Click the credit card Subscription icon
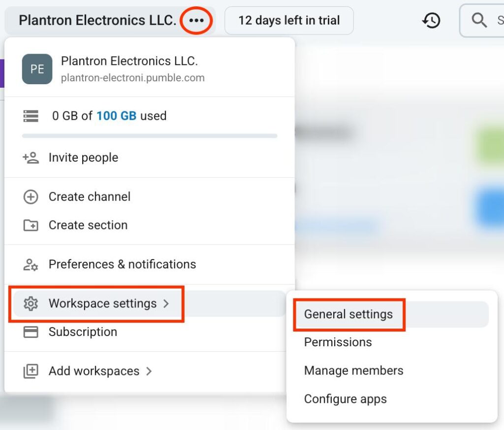 (x=31, y=332)
